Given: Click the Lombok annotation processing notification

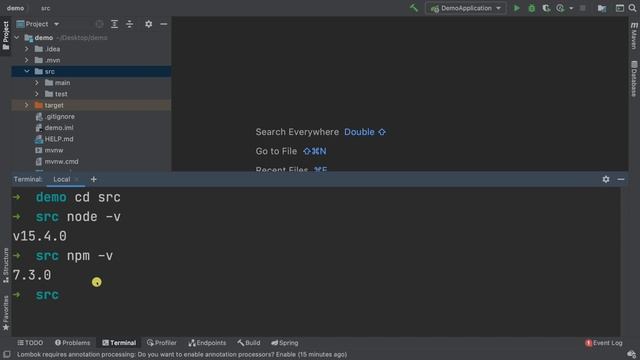Looking at the screenshot, I should [182, 355].
